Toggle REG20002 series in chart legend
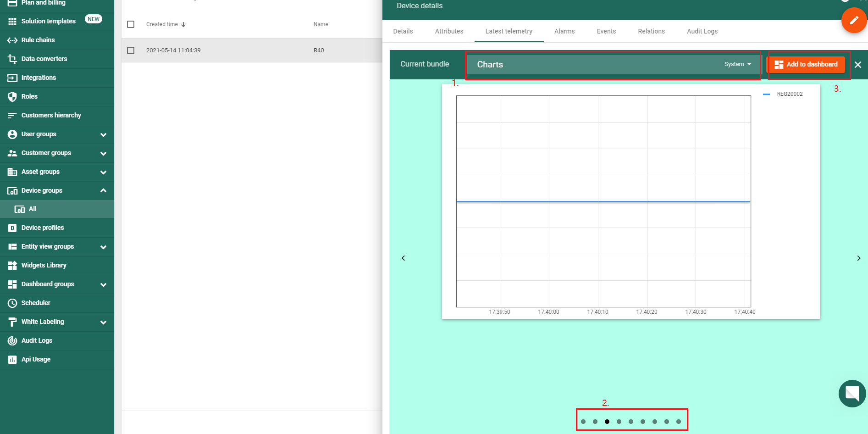 click(x=789, y=94)
